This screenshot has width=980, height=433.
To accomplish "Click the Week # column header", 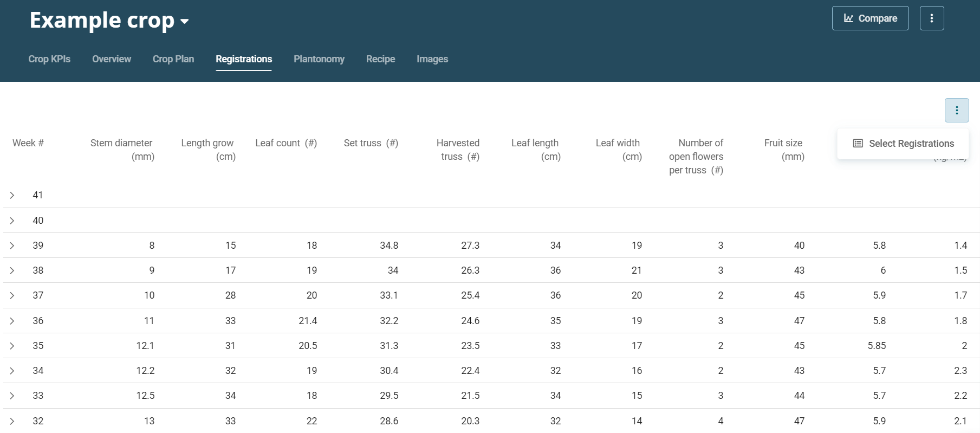I will pyautogui.click(x=28, y=143).
